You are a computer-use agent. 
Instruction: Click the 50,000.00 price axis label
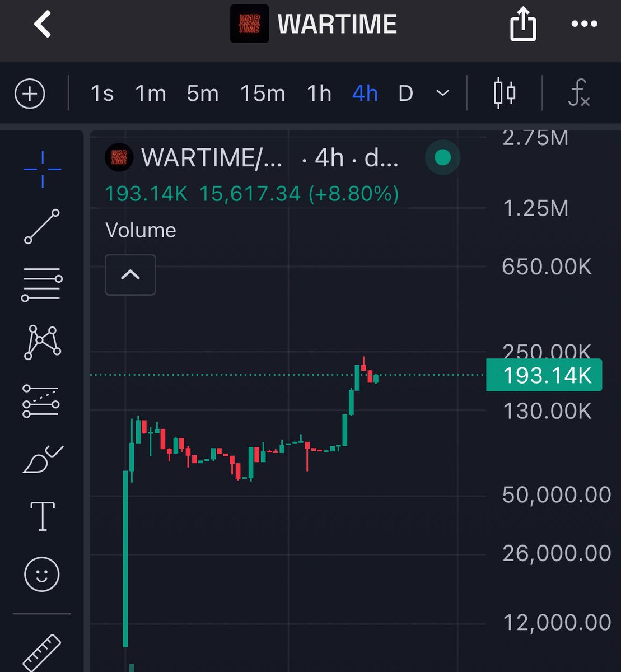557,495
